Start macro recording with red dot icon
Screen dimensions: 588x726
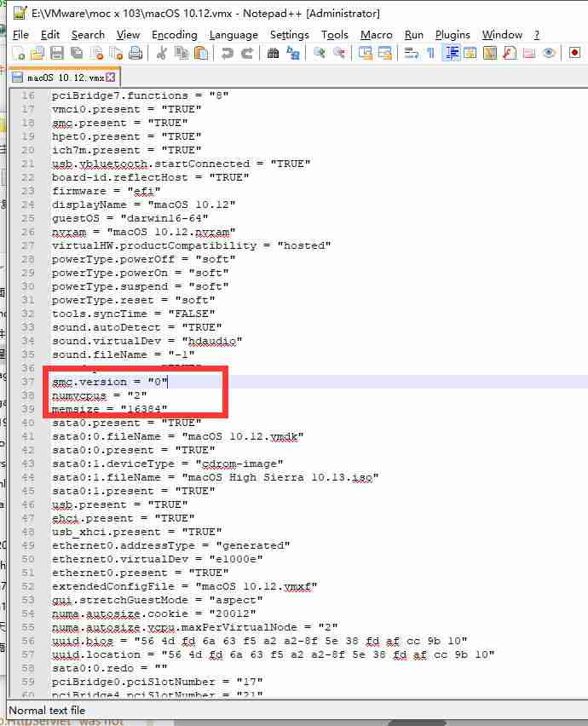tap(574, 53)
